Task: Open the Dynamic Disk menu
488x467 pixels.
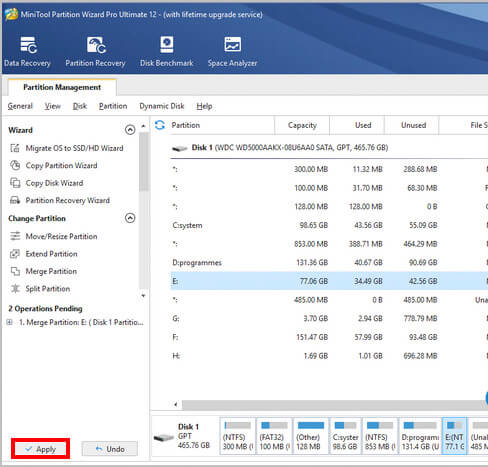Action: click(x=162, y=106)
